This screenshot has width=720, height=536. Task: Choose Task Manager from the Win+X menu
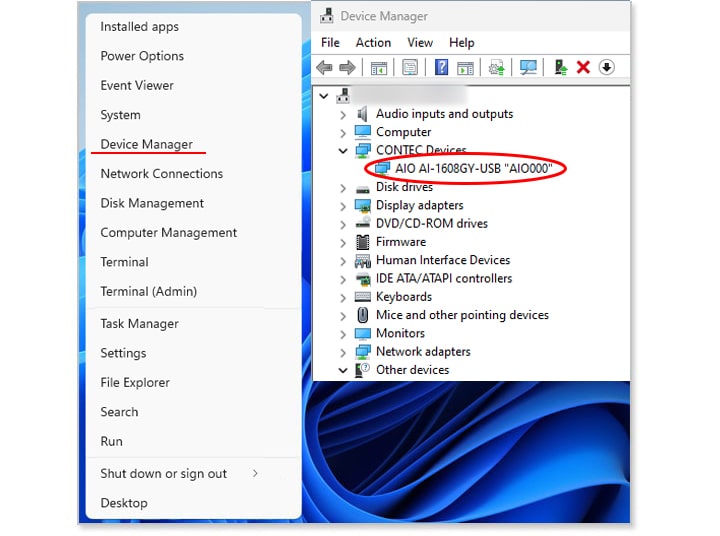point(139,323)
